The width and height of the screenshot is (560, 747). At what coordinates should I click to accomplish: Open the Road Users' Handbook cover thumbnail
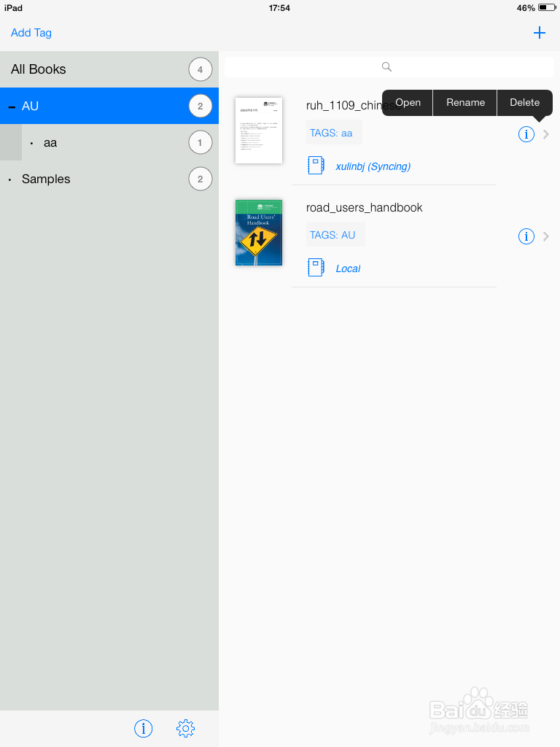[x=259, y=233]
